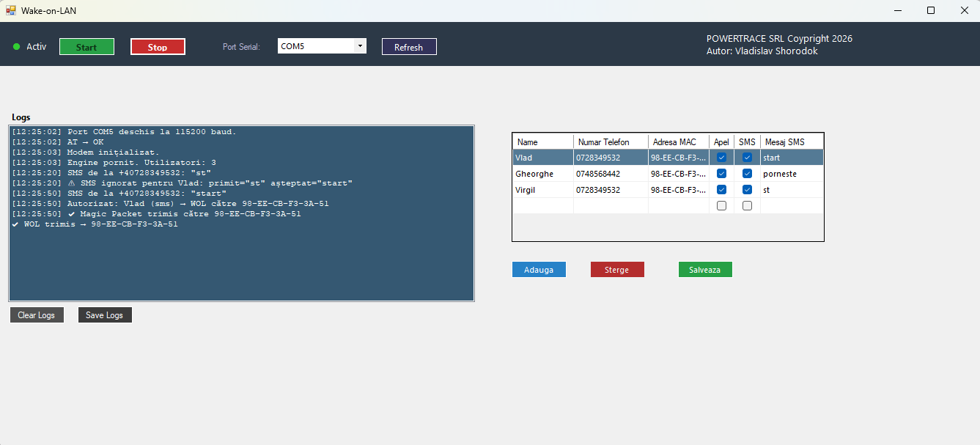980x445 pixels.
Task: Click the POWERTRACE SRL Copyright text
Action: pos(779,39)
